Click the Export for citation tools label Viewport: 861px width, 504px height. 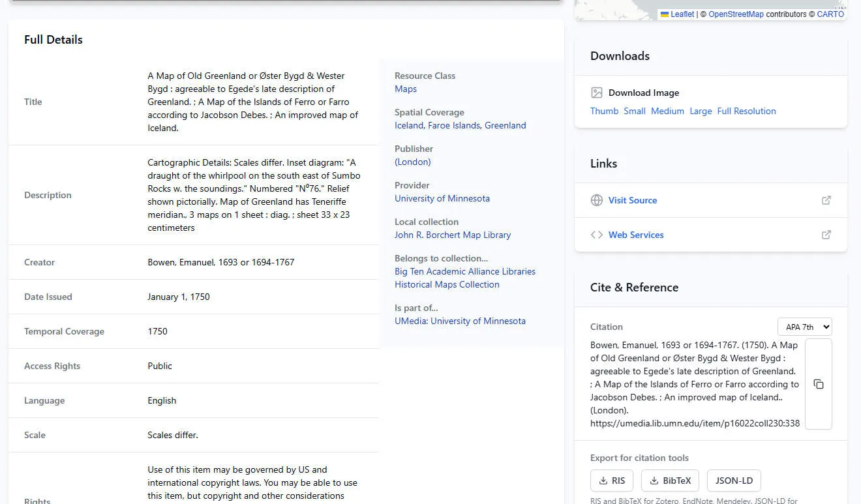639,458
